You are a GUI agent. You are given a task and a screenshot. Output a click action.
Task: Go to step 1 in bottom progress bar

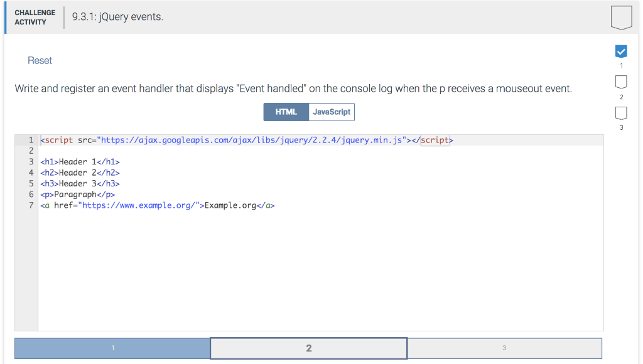(112, 348)
